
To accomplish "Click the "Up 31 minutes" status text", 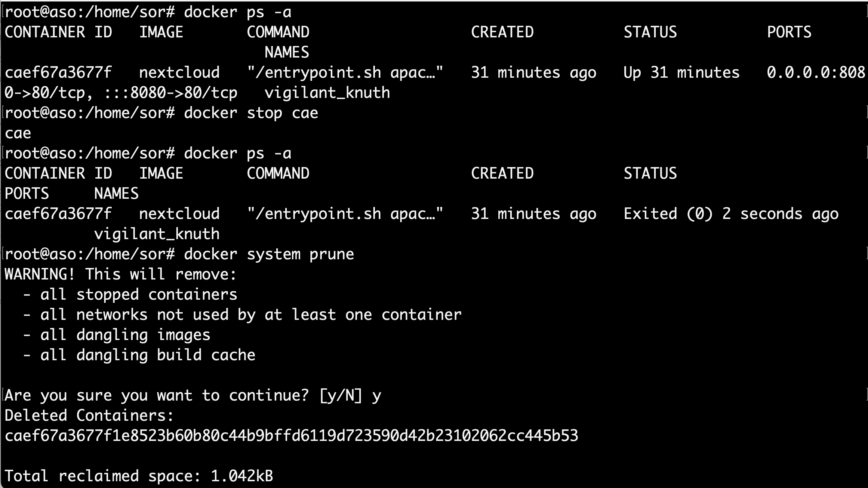I will click(681, 73).
